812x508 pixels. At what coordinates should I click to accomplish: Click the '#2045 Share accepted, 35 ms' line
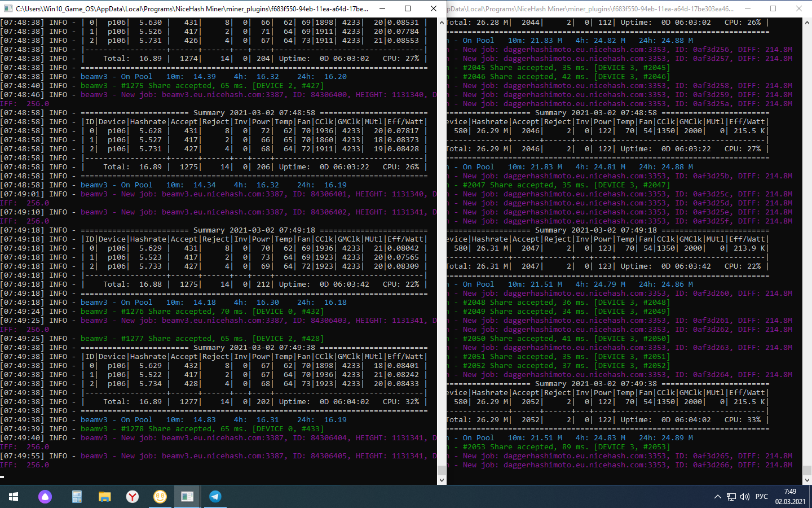(x=559, y=68)
